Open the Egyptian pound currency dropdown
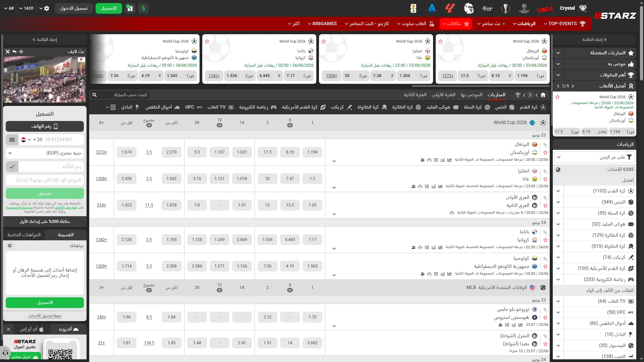This screenshot has width=644, height=362. coord(45,153)
